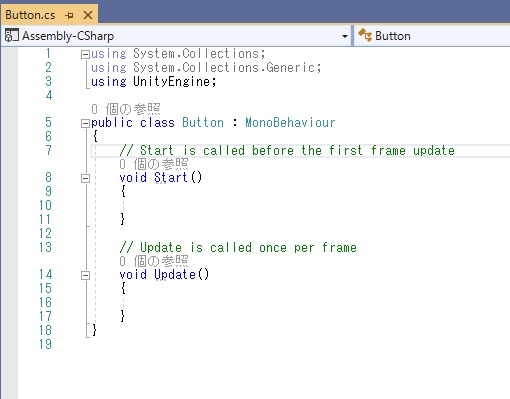The image size is (510, 399).
Task: Click the Update comment on line 13
Action: 238,247
